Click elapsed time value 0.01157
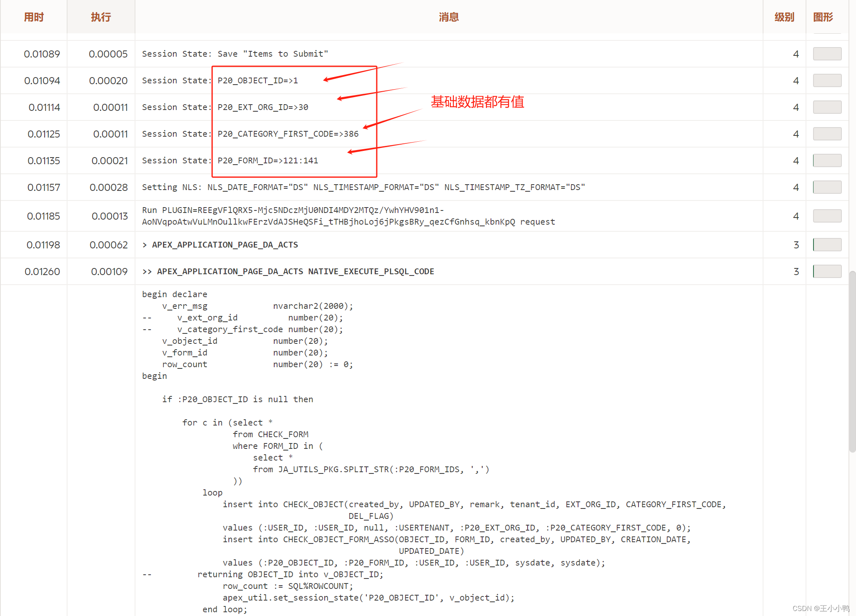Viewport: 856px width, 616px height. click(44, 187)
